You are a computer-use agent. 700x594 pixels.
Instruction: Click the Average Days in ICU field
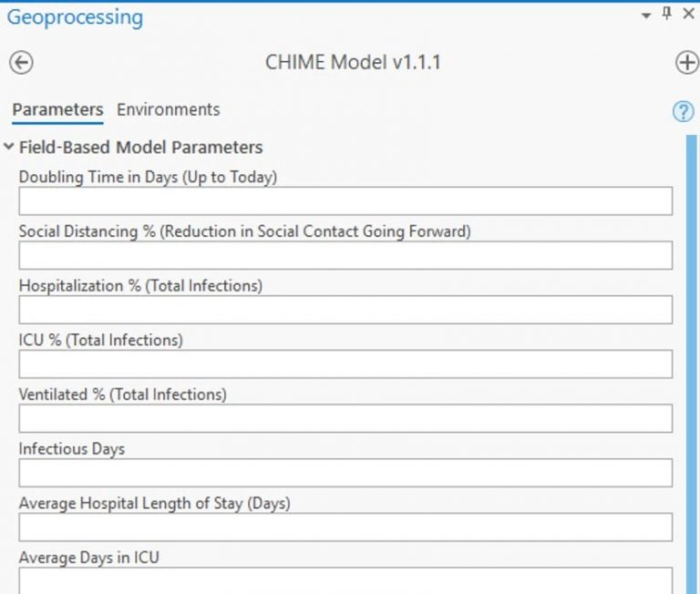tap(345, 580)
